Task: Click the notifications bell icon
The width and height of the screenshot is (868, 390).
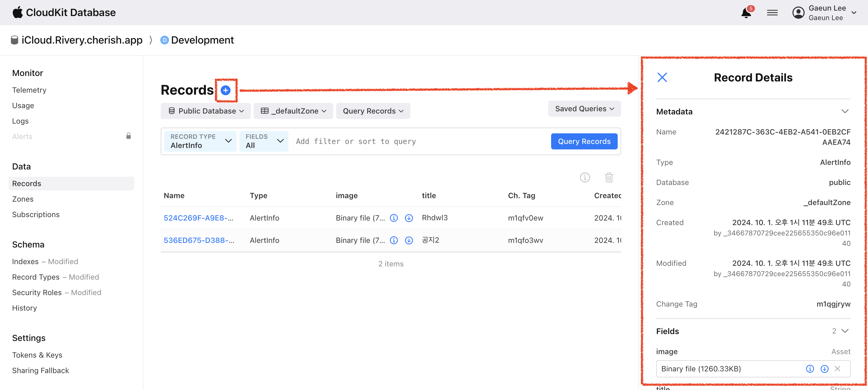Action: tap(746, 13)
